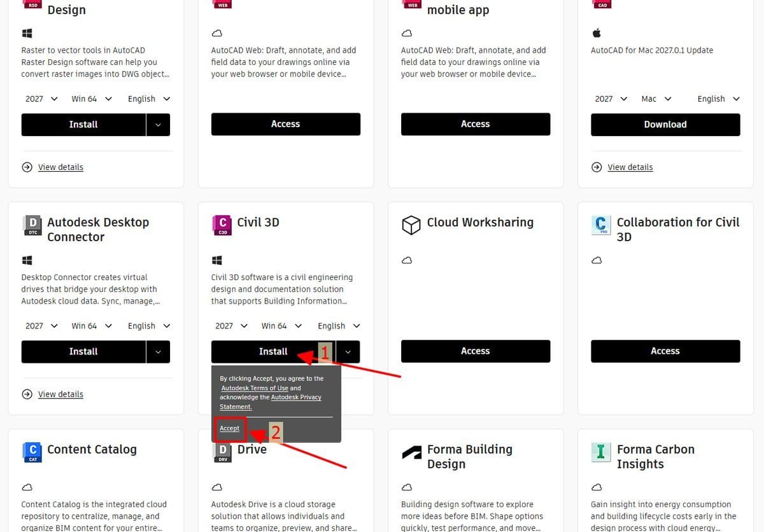This screenshot has height=532, width=764.
Task: Access Cloud Worksharing
Action: [476, 351]
